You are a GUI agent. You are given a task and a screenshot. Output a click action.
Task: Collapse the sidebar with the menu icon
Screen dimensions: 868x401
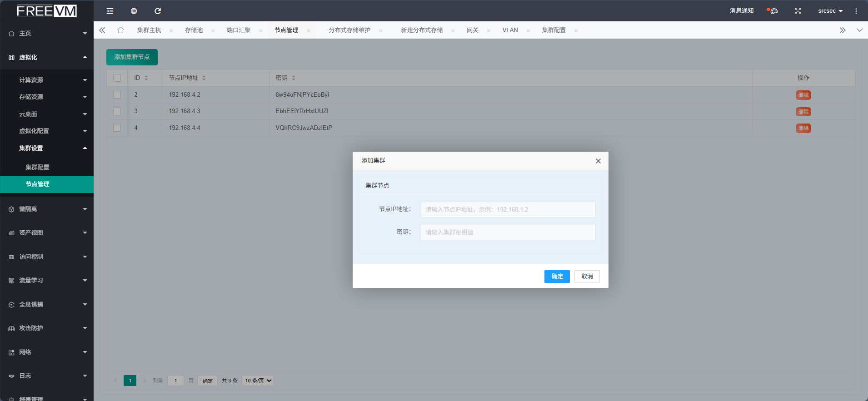click(110, 11)
